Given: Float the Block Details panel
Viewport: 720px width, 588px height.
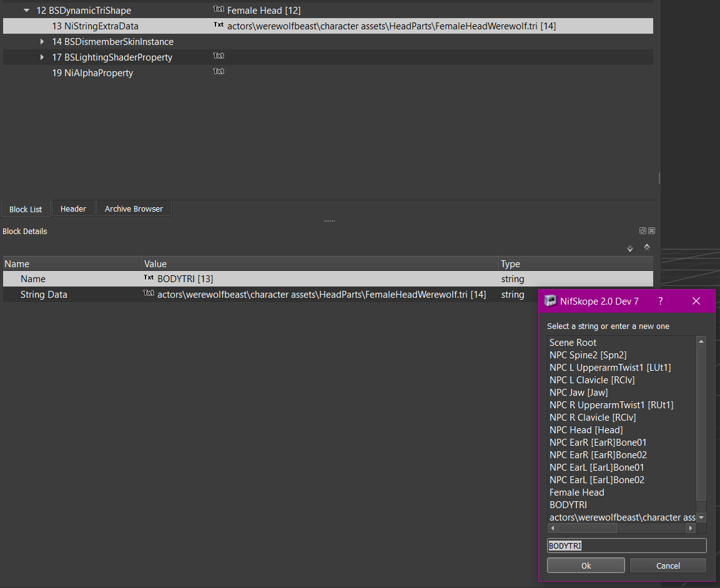Looking at the screenshot, I should 643,231.
